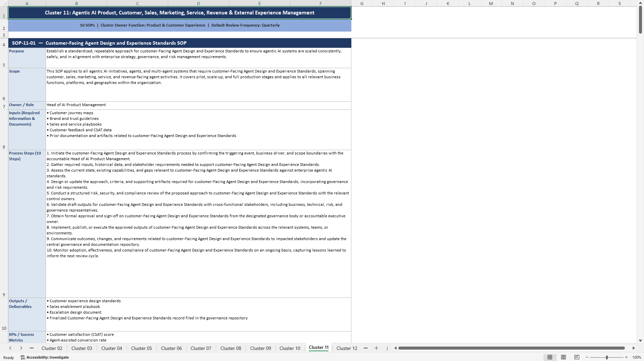Click the Purpose label cell

coord(27,58)
